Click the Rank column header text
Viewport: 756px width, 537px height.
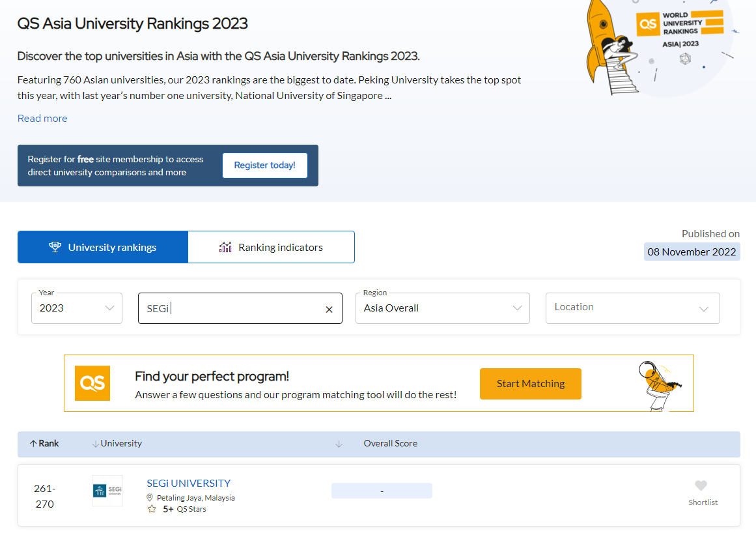49,443
